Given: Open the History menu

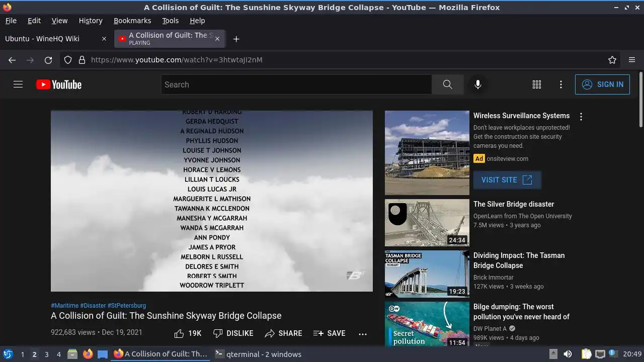Looking at the screenshot, I should pyautogui.click(x=91, y=21).
